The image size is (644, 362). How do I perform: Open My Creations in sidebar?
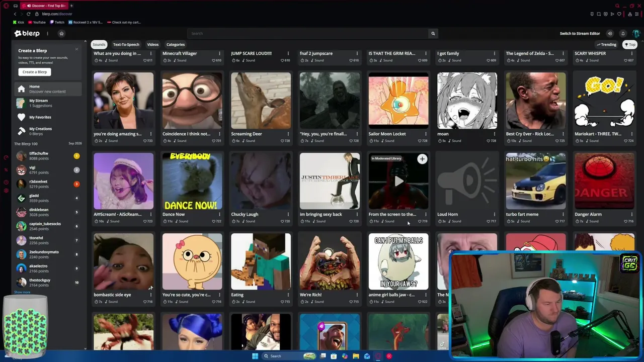48,131
